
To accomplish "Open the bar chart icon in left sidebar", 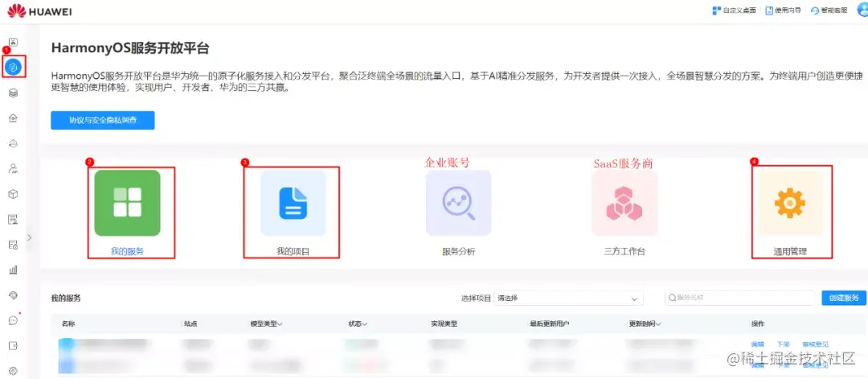I will (x=14, y=270).
